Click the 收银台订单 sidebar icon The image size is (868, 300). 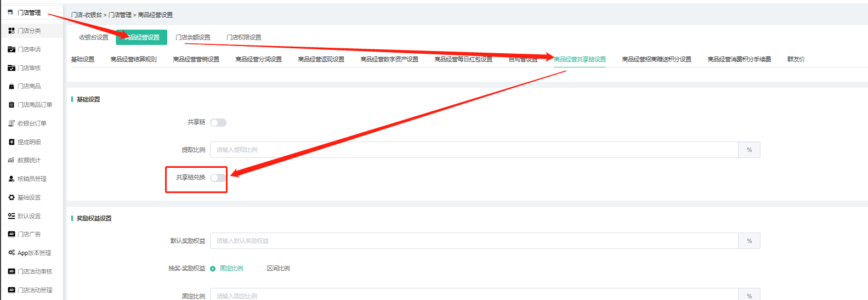[12, 123]
